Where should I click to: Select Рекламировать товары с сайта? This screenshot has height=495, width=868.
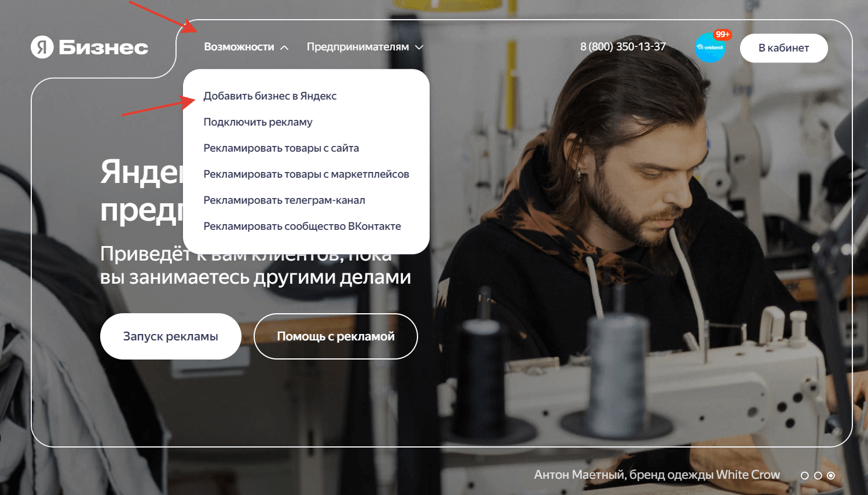(281, 148)
